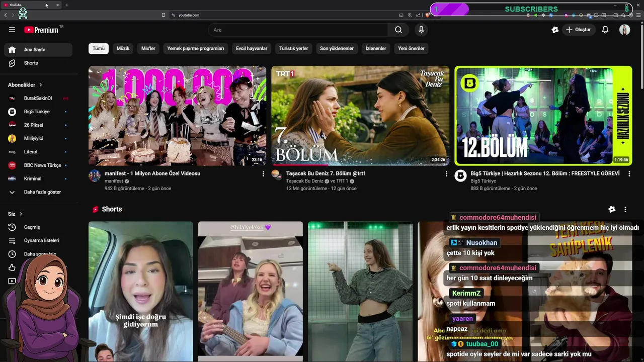Click the magnifier search button

pos(398,30)
